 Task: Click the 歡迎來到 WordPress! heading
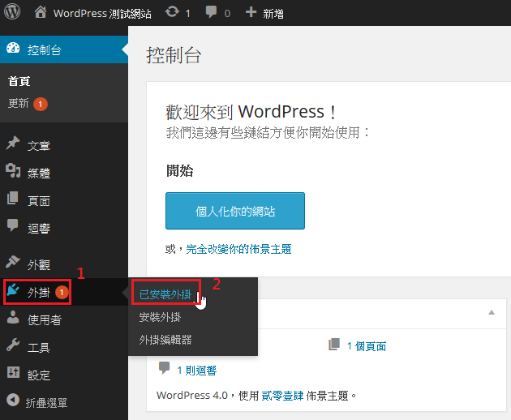click(251, 112)
